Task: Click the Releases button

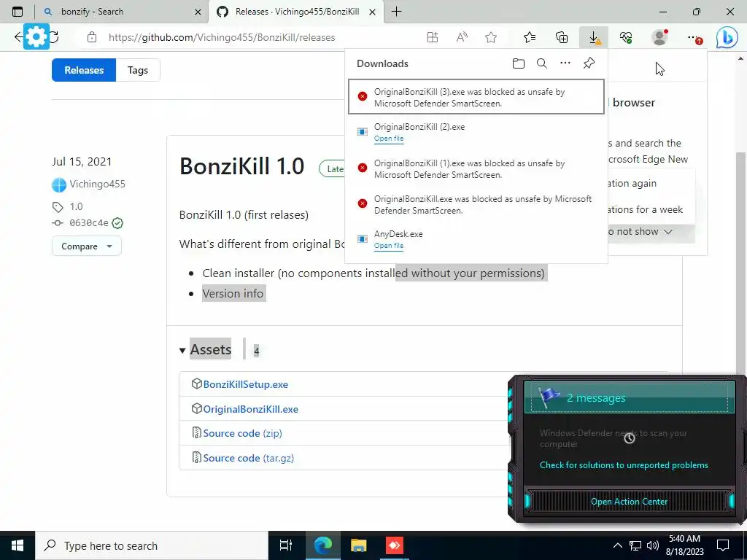Action: [84, 70]
